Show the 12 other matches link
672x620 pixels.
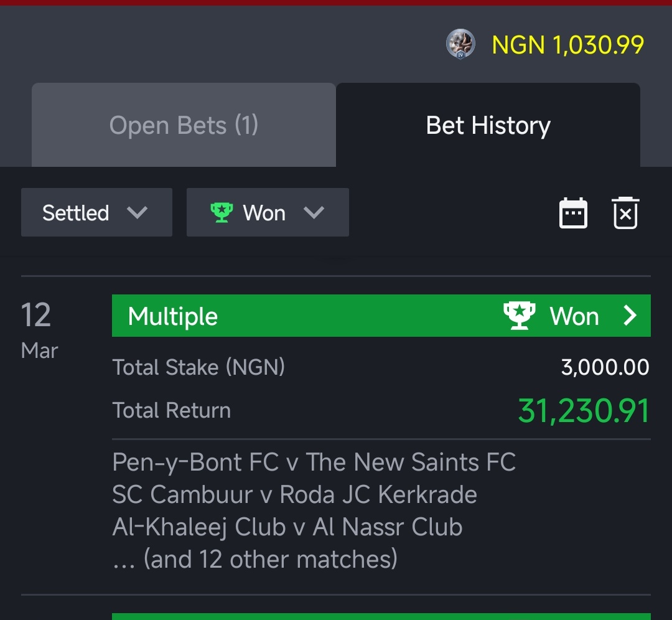pos(255,559)
